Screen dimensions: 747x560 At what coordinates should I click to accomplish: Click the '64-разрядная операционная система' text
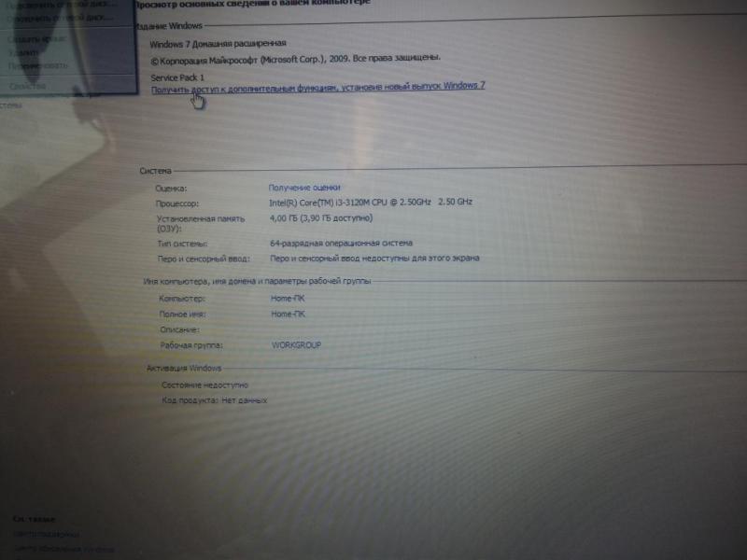335,244
